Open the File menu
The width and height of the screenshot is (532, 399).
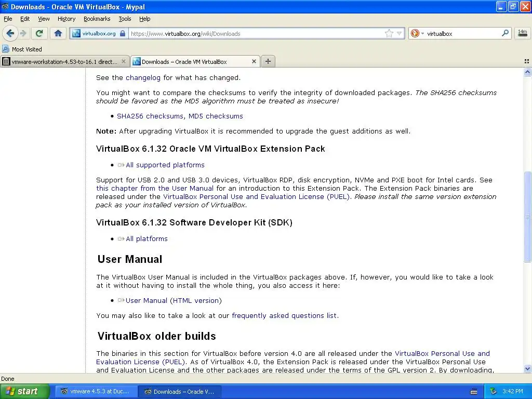(8, 19)
